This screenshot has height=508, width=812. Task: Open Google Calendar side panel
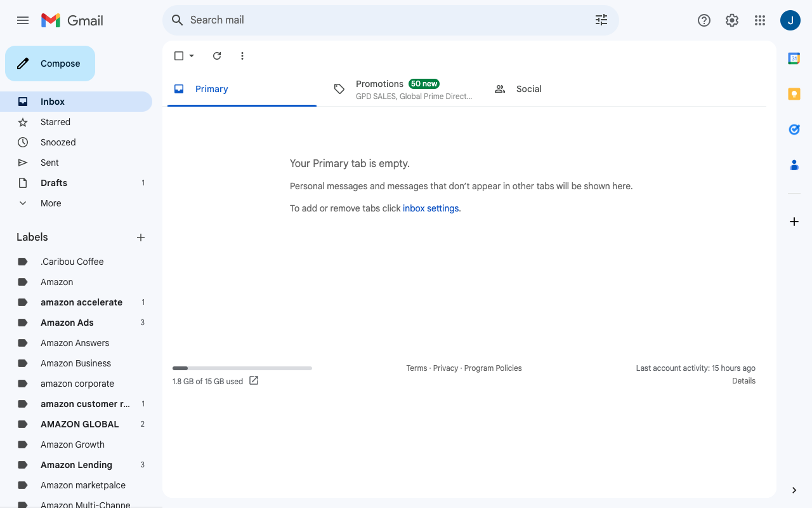click(794, 58)
